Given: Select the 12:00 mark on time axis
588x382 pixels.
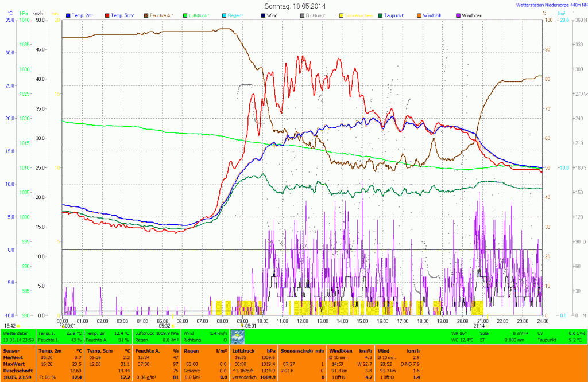Looking at the screenshot, I should point(302,321).
